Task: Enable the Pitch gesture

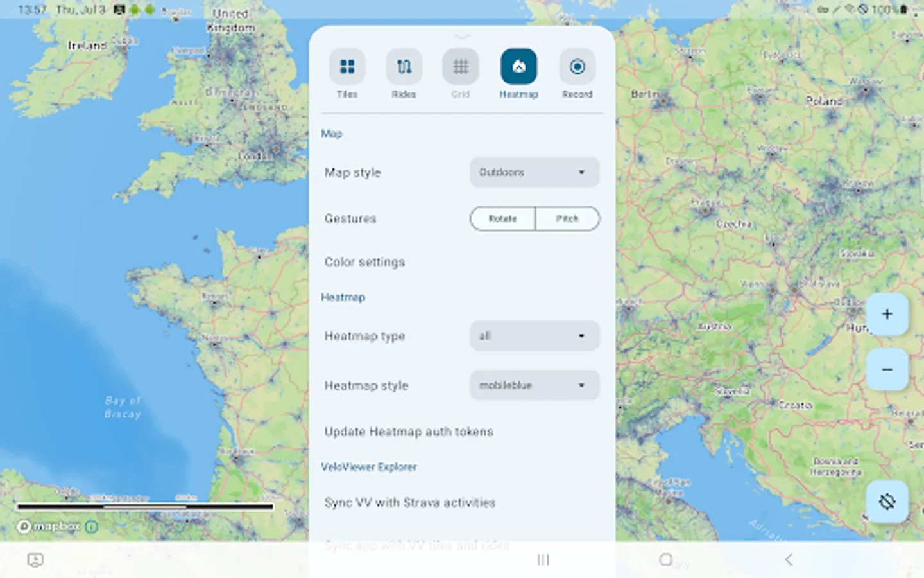Action: click(567, 218)
